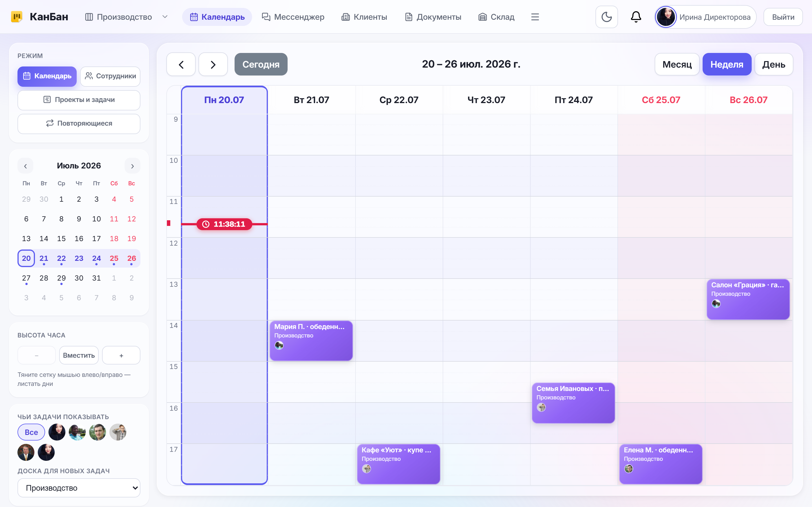Open the Доска для новых задач select
812x507 pixels.
[x=79, y=488]
